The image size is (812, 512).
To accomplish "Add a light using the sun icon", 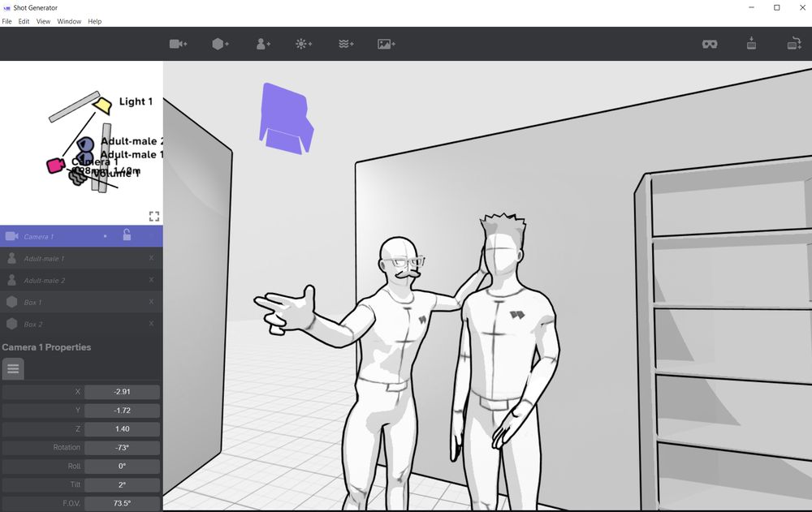I will [303, 44].
